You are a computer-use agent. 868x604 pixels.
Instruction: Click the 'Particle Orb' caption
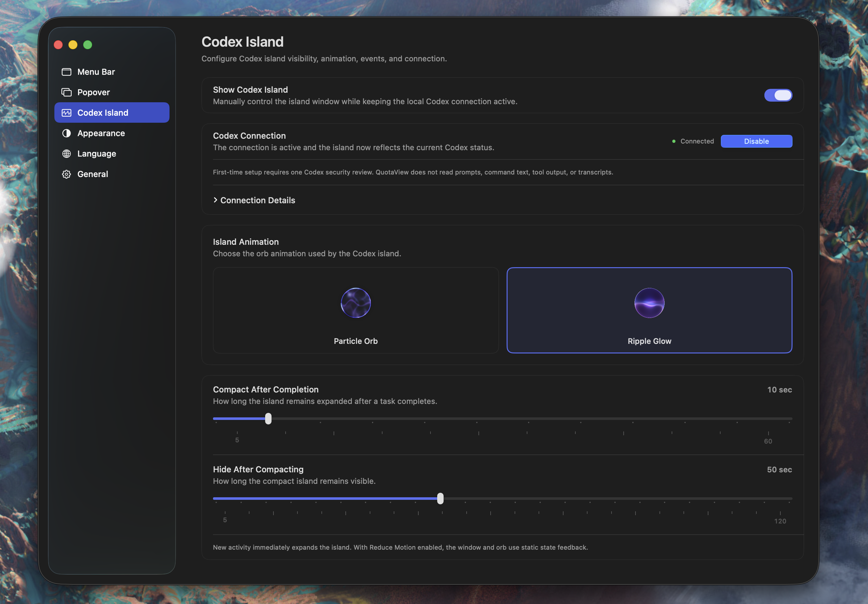coord(355,341)
